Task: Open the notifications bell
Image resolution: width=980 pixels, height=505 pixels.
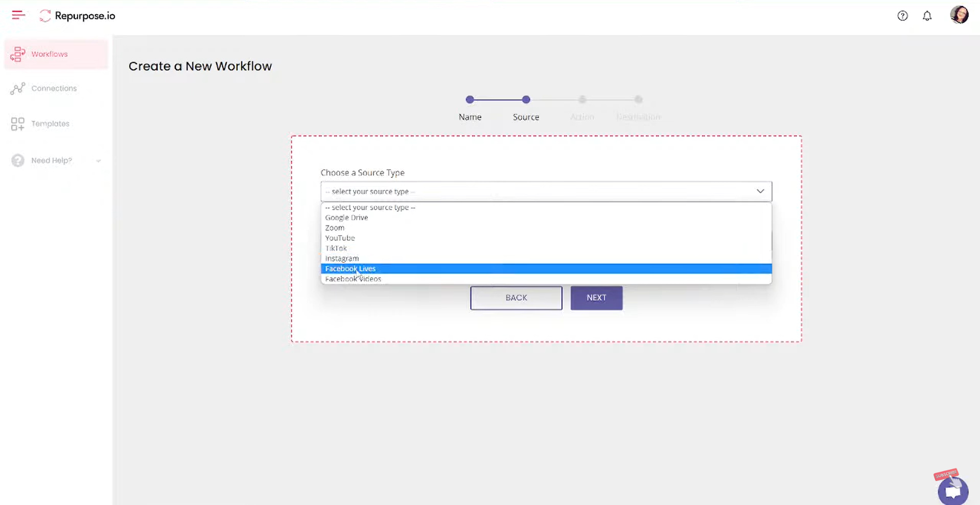Action: [x=928, y=16]
